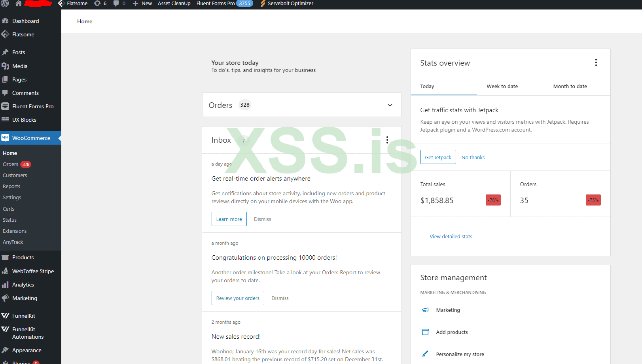Dismiss the 10000 orders congratulations note
Screen dimensions: 642x364
pos(280,298)
